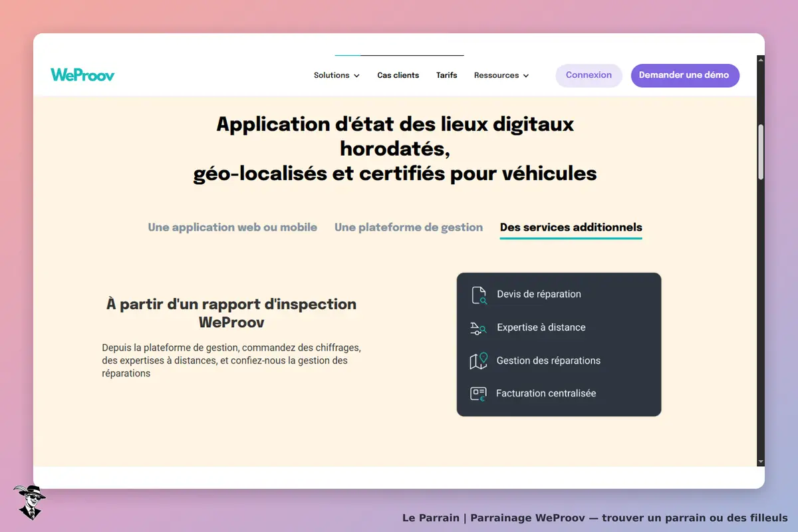Click the heading 'À partir d'un rapport d'inspection WeProov'
798x532 pixels.
[x=231, y=313]
